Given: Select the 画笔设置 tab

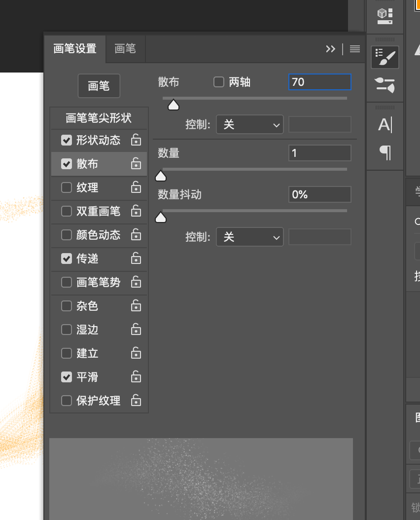Looking at the screenshot, I should click(x=75, y=49).
